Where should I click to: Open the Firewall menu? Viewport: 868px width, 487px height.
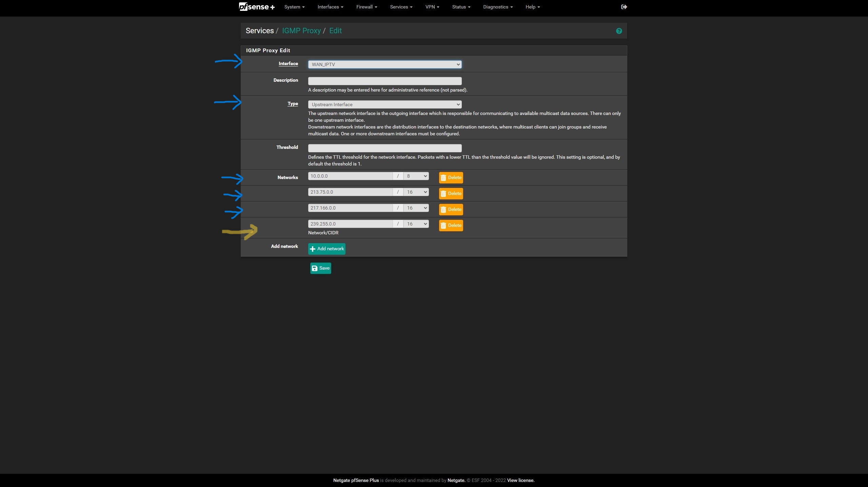tap(366, 7)
